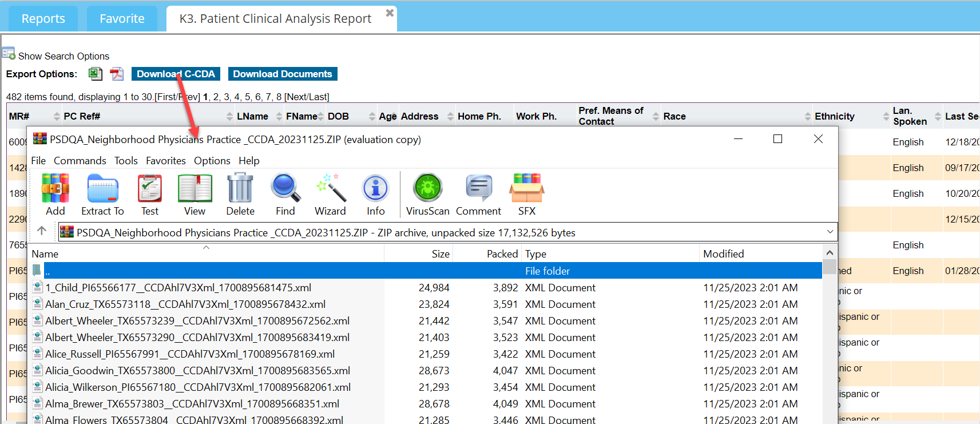
Task: Open the Options menu
Action: point(212,161)
